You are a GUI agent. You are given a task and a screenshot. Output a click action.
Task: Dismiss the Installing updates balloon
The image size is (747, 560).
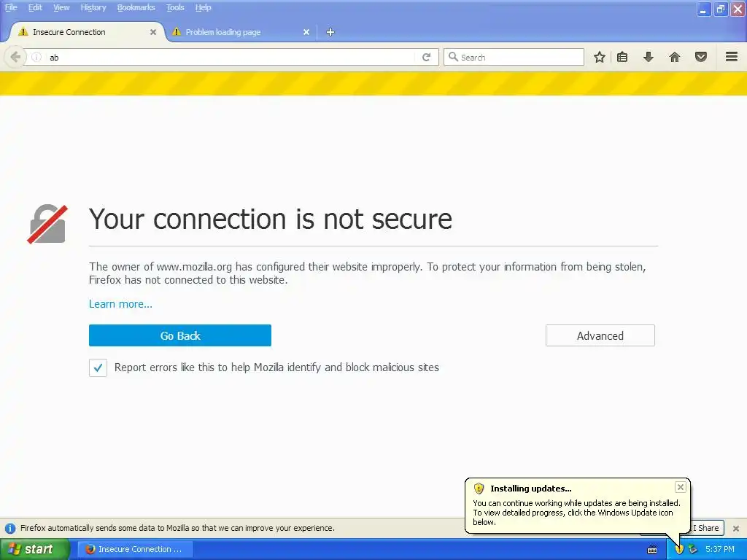[681, 486]
